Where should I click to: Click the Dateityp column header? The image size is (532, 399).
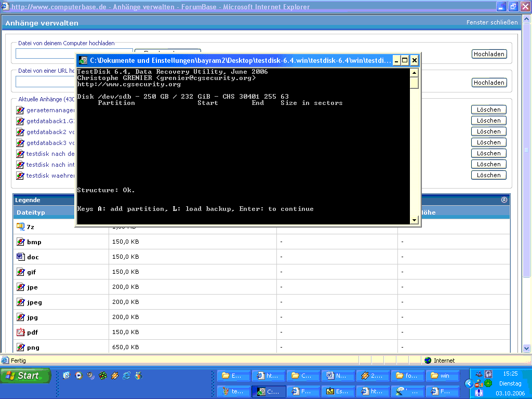point(31,212)
